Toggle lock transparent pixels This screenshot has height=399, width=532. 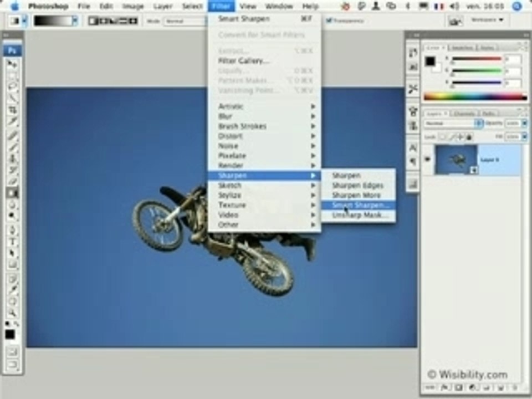(442, 137)
